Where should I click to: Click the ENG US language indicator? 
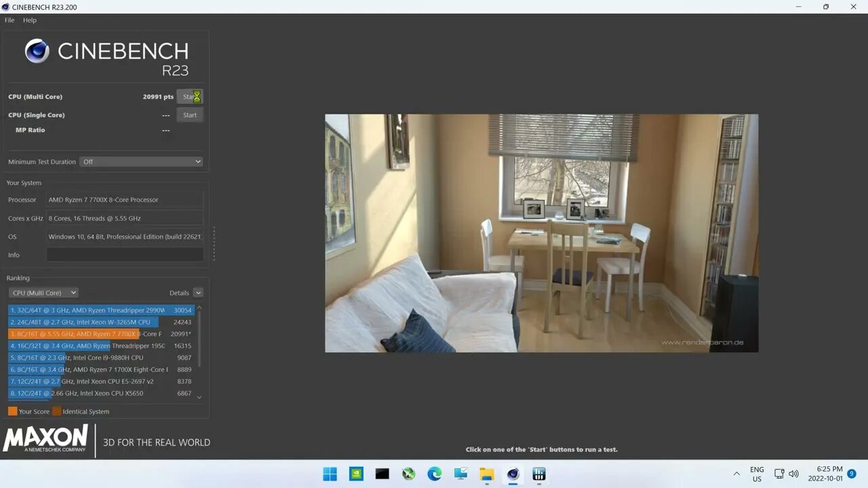click(757, 474)
